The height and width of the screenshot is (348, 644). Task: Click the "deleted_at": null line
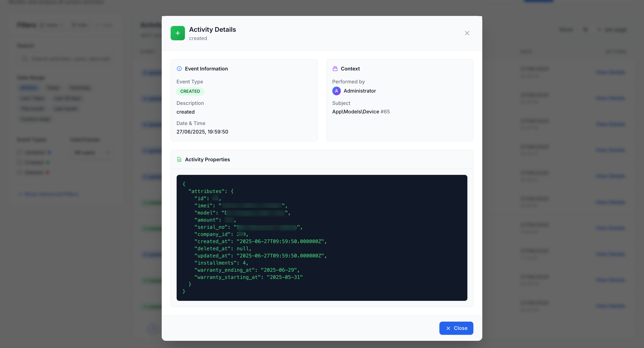[223, 248]
